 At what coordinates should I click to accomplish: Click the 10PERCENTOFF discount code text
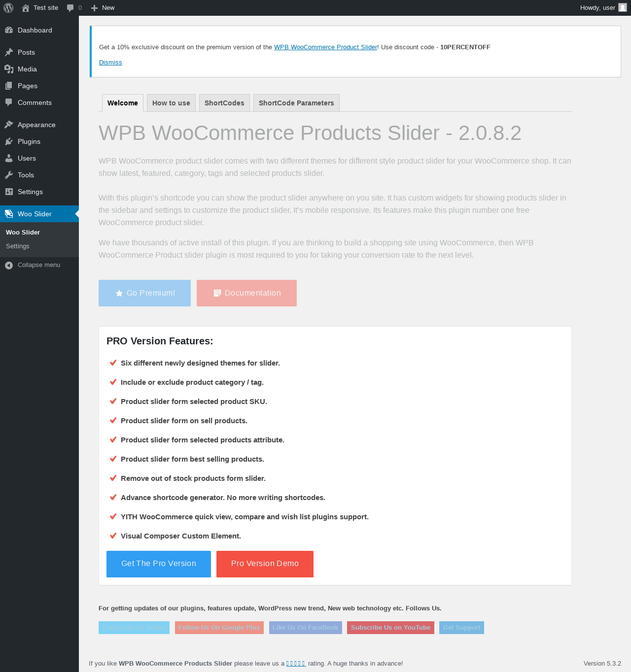point(465,47)
